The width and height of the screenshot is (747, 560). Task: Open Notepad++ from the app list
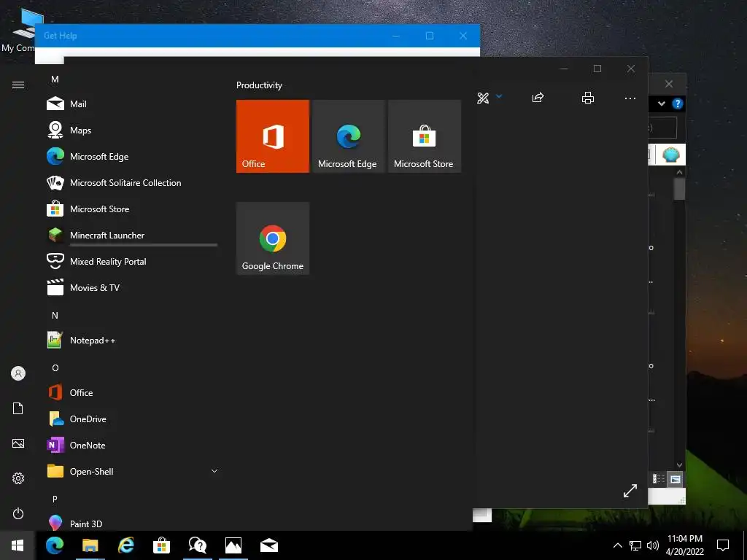pos(131,340)
